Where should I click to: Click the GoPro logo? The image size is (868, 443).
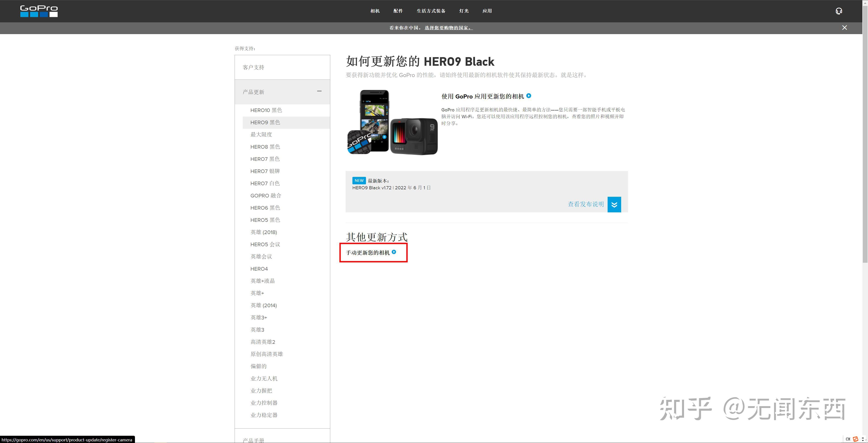[x=39, y=11]
